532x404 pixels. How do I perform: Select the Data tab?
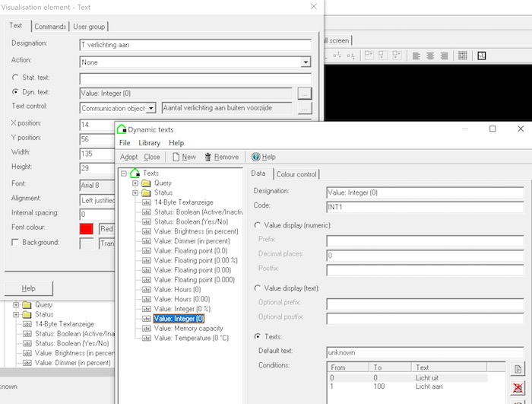pos(258,173)
